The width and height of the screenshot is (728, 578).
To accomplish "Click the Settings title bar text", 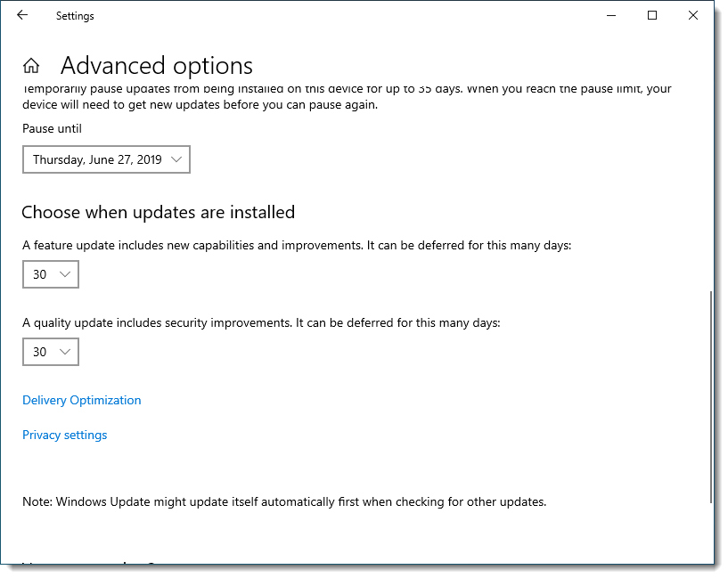I will (75, 16).
